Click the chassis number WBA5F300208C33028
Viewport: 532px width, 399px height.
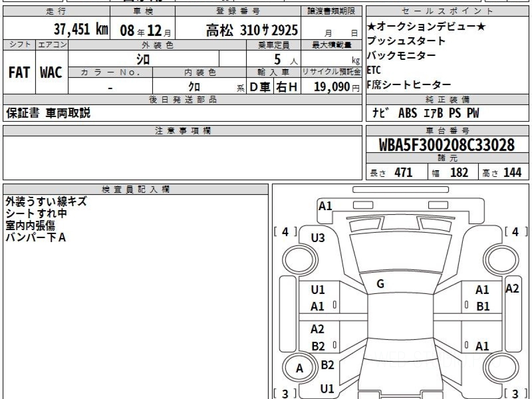click(x=446, y=145)
